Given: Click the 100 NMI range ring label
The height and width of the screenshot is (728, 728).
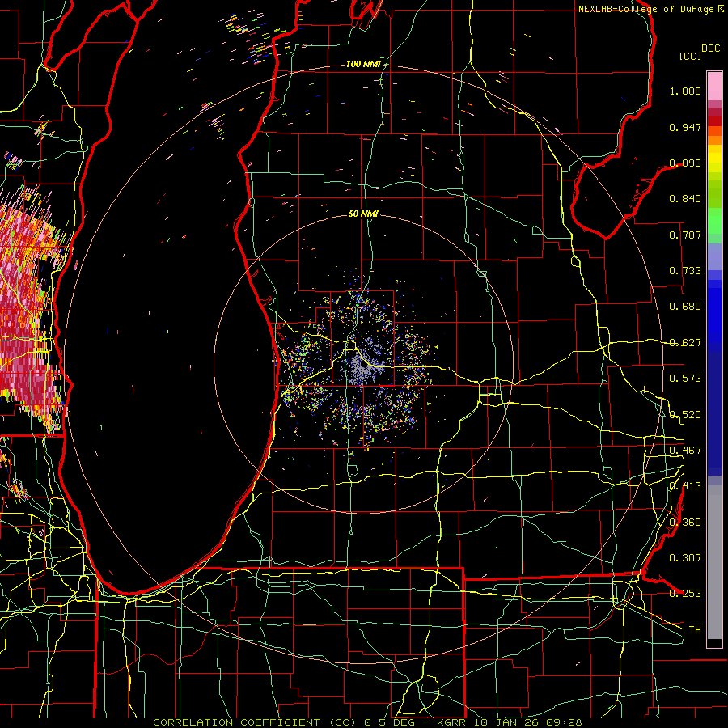Looking at the screenshot, I should click(x=362, y=64).
